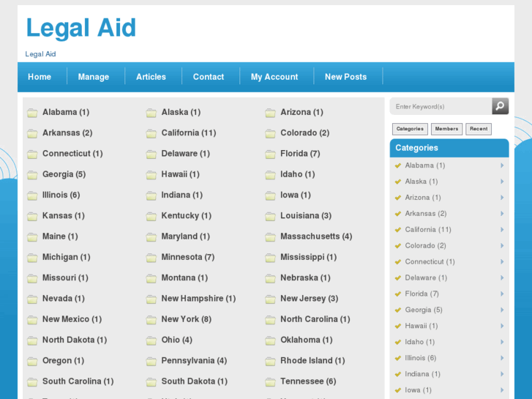Open the Montana (1) category link
Image resolution: width=532 pixels, height=399 pixels.
pos(184,277)
